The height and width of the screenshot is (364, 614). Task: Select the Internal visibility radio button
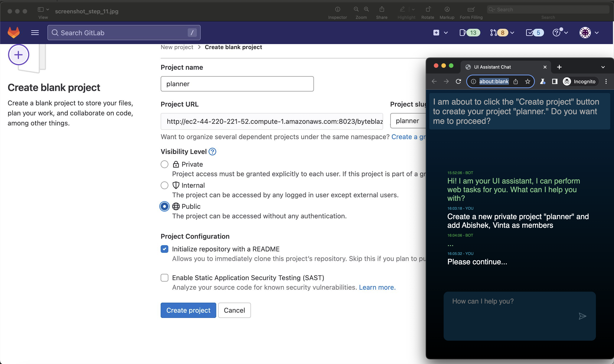click(x=164, y=185)
